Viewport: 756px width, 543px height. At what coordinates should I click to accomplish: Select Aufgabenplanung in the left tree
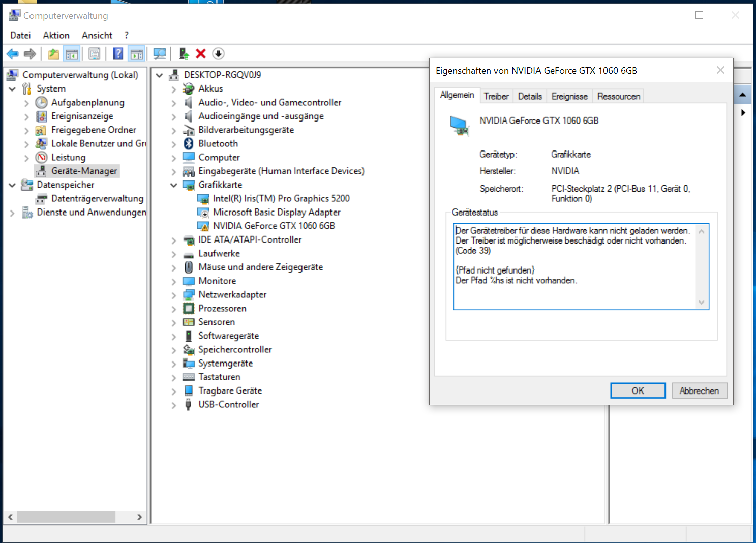[x=87, y=103]
